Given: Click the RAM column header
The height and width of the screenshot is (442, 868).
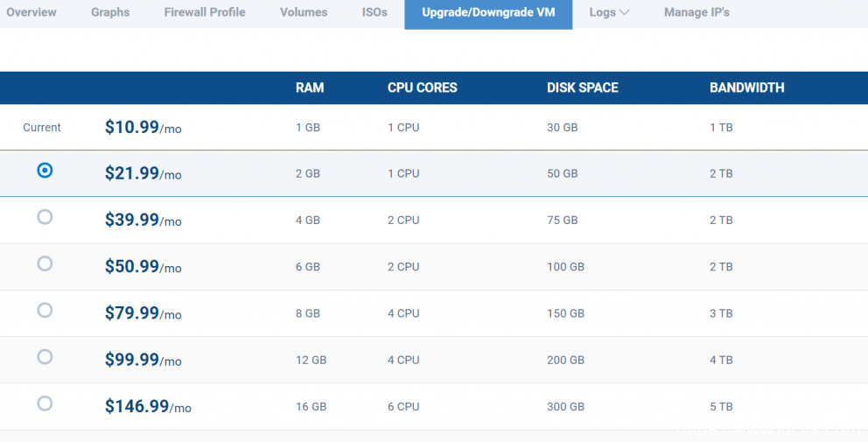Looking at the screenshot, I should pos(310,88).
